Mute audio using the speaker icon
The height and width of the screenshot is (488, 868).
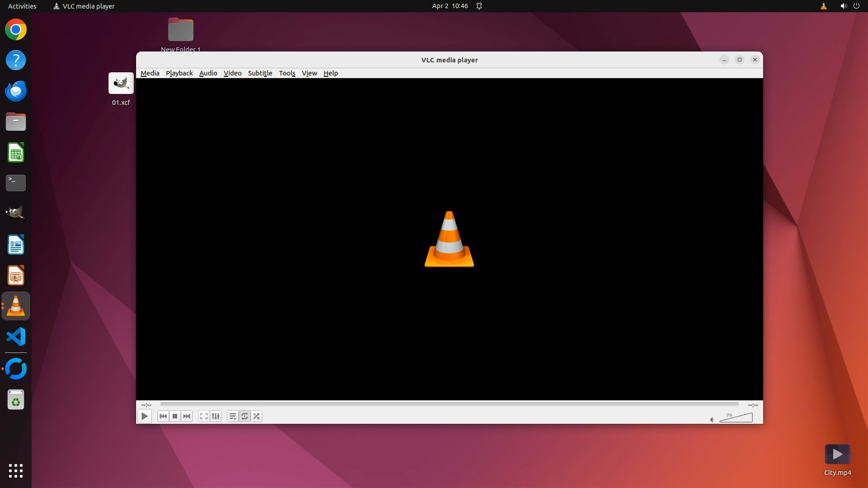pos(712,420)
